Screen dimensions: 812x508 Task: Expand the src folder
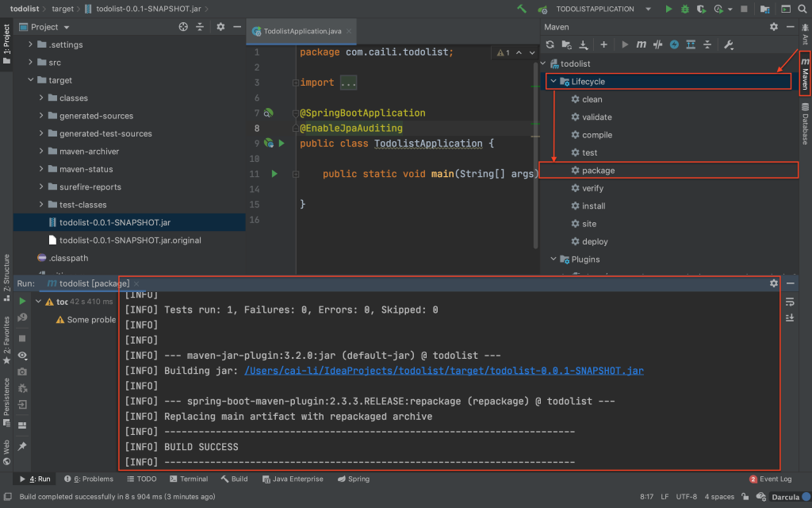pos(31,62)
